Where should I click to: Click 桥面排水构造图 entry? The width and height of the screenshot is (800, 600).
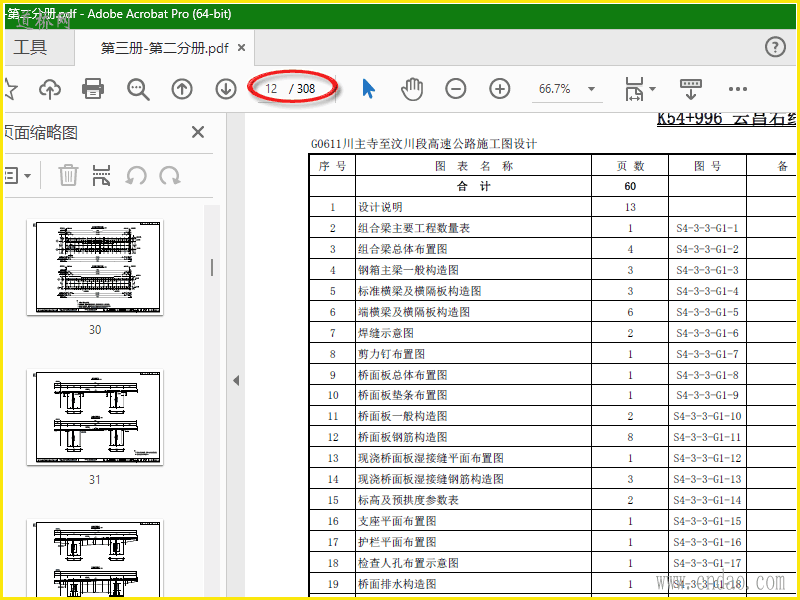397,584
